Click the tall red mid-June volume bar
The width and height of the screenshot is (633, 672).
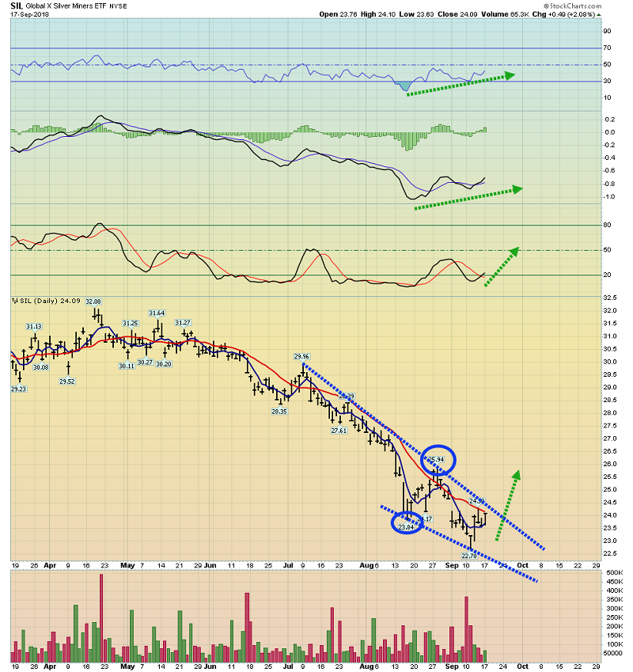[247, 628]
